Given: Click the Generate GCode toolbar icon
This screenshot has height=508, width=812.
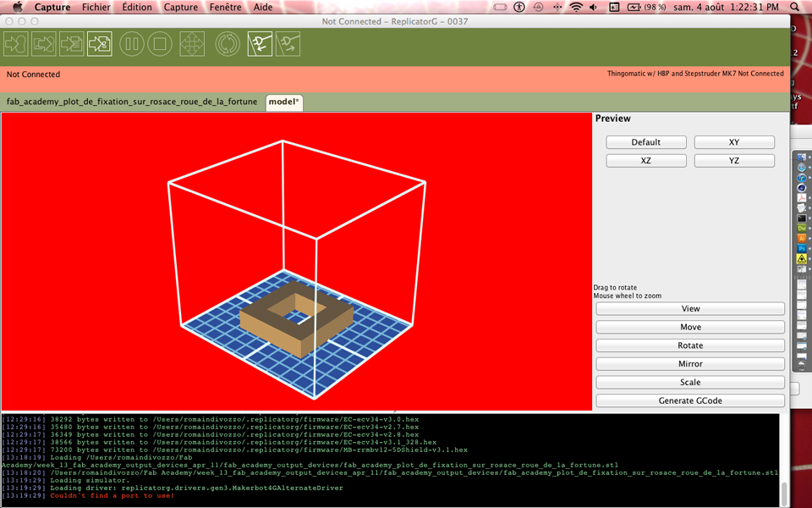Looking at the screenshot, I should pyautogui.click(x=100, y=44).
